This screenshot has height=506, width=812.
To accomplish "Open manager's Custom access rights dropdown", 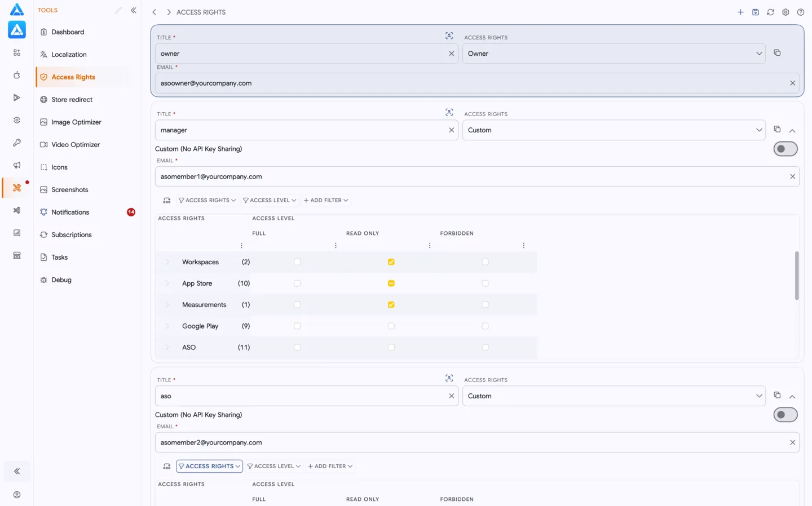I will (x=614, y=130).
